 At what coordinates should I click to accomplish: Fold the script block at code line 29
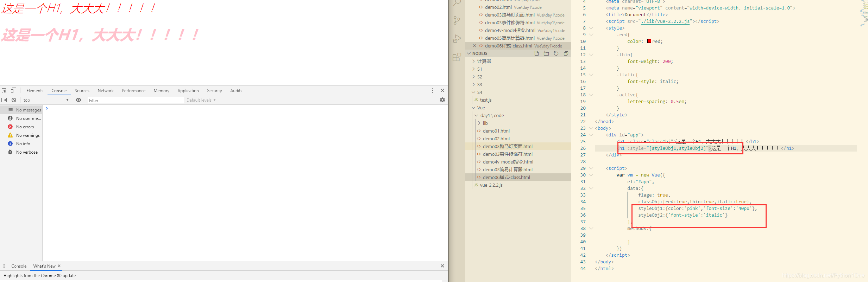pos(591,168)
